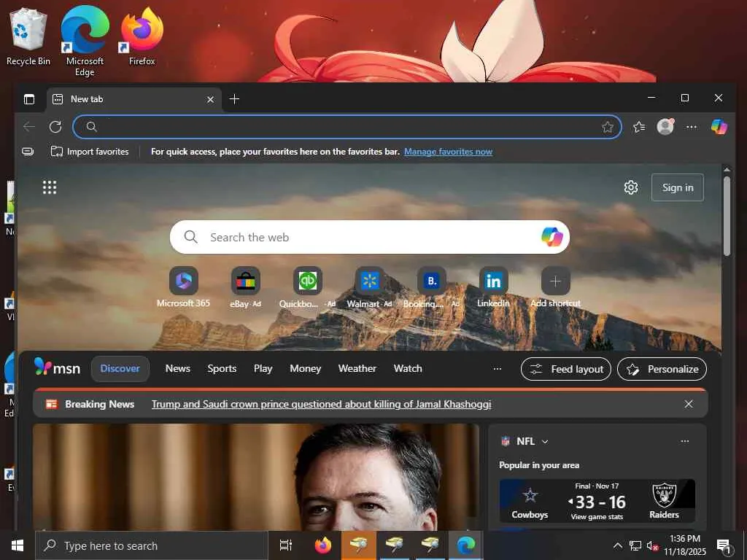Image resolution: width=747 pixels, height=560 pixels.
Task: Click the Firefox taskbar icon
Action: tap(323, 545)
